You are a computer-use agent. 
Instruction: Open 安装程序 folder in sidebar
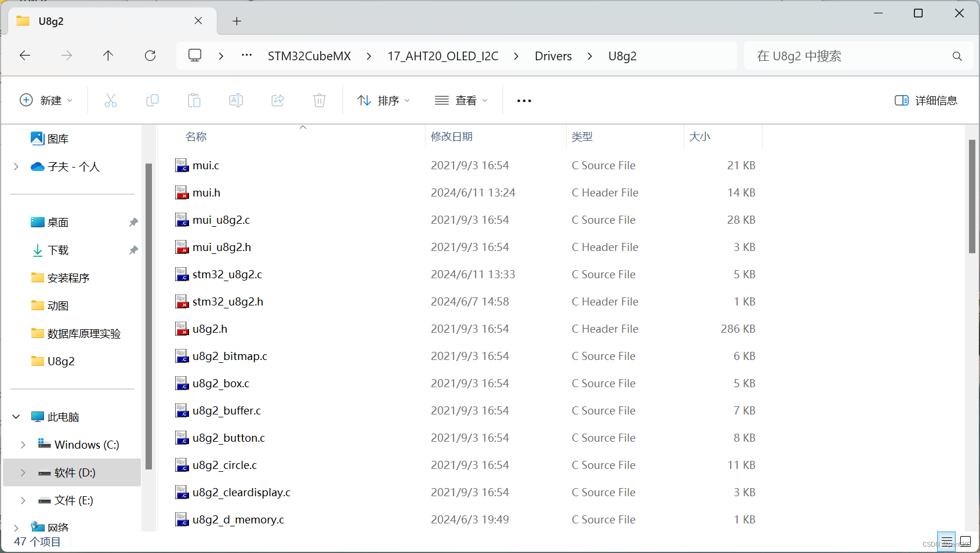coord(60,278)
